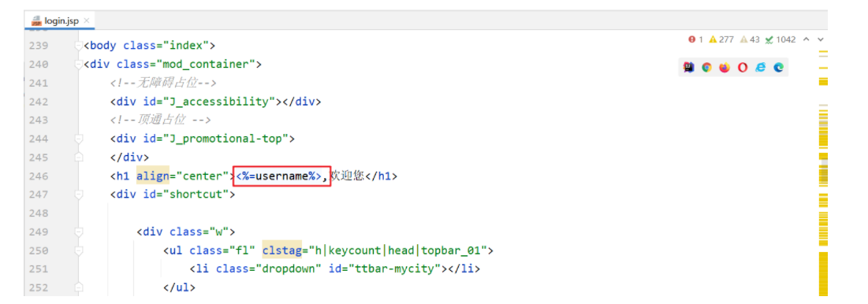Open page in Opera browser icon
The height and width of the screenshot is (304, 868).
tap(743, 68)
